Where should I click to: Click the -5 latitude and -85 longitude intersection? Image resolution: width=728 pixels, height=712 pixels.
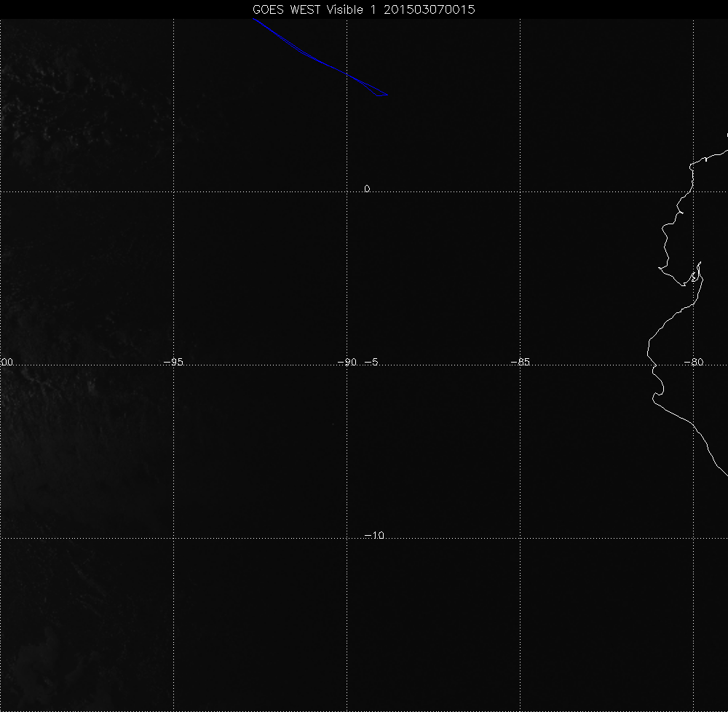pos(520,365)
